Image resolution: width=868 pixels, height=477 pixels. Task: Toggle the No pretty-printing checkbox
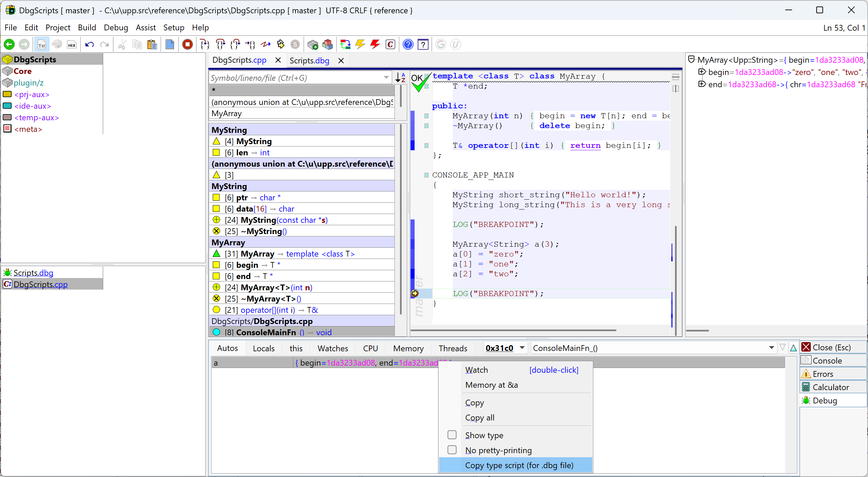point(452,450)
